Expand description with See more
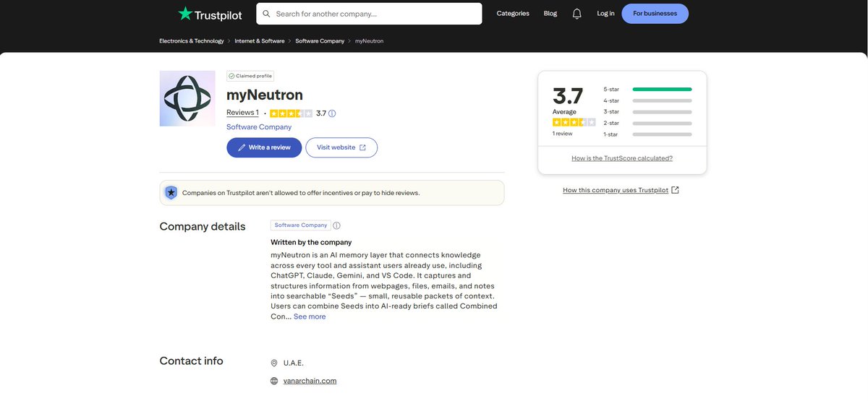Image resolution: width=868 pixels, height=401 pixels. pyautogui.click(x=310, y=316)
